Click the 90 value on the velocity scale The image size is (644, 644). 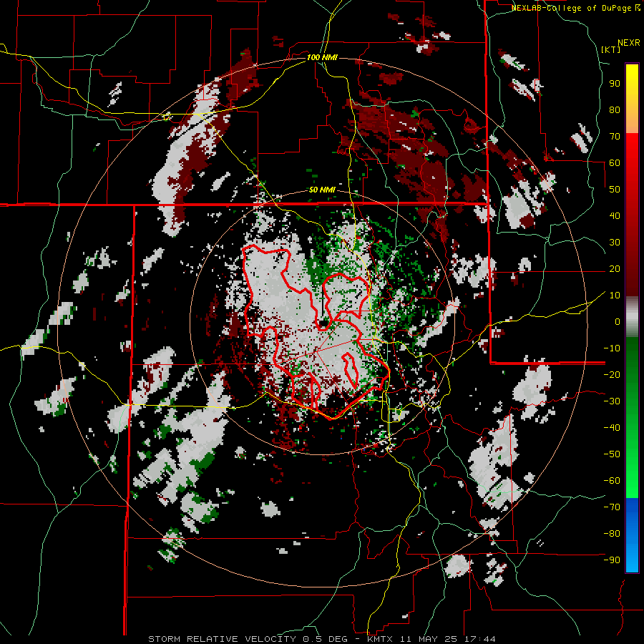click(x=615, y=84)
